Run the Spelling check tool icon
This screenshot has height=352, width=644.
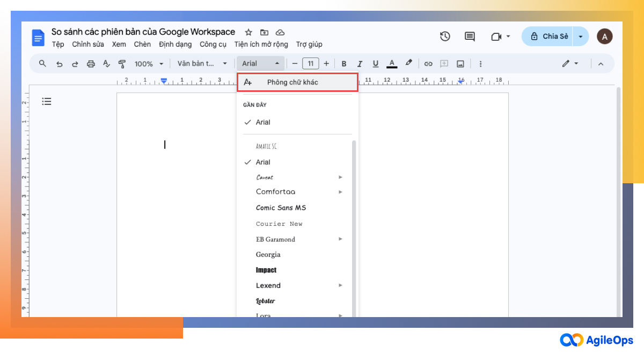coord(106,63)
